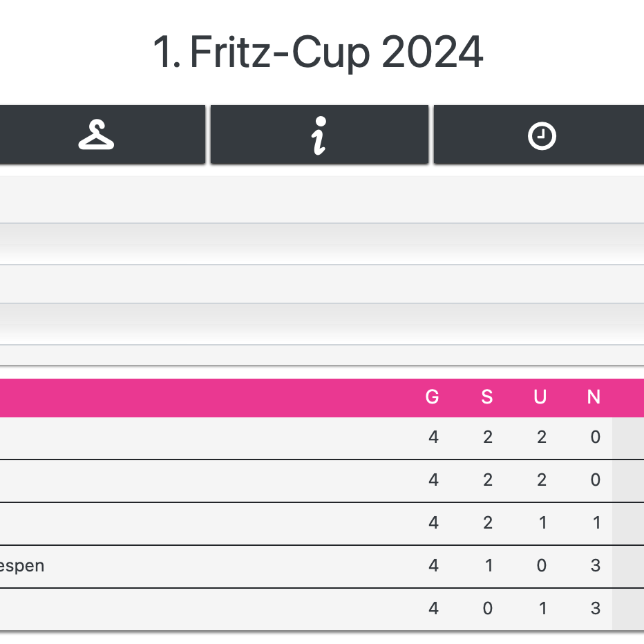Open the info icon tab
Image resolution: width=644 pixels, height=644 pixels.
tap(319, 135)
